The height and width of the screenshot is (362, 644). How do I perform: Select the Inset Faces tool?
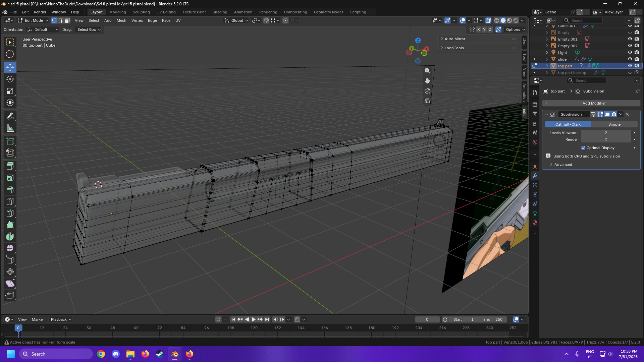[x=10, y=178]
